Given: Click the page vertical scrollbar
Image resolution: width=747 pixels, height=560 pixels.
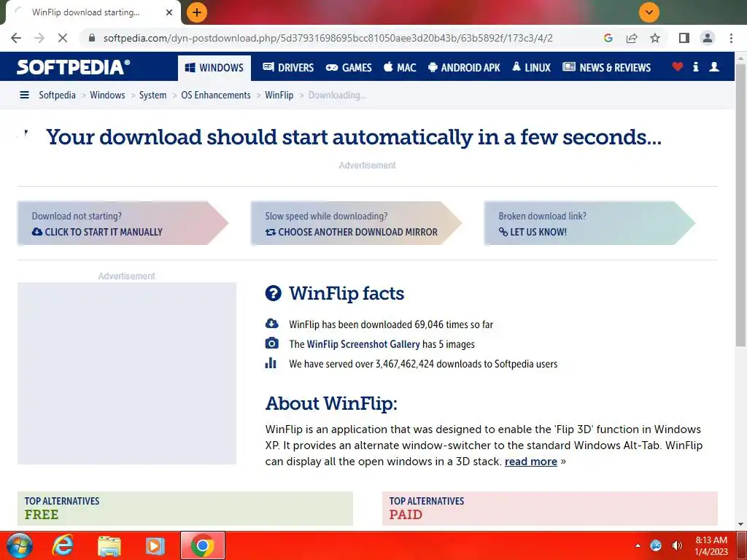Looking at the screenshot, I should pyautogui.click(x=740, y=205).
